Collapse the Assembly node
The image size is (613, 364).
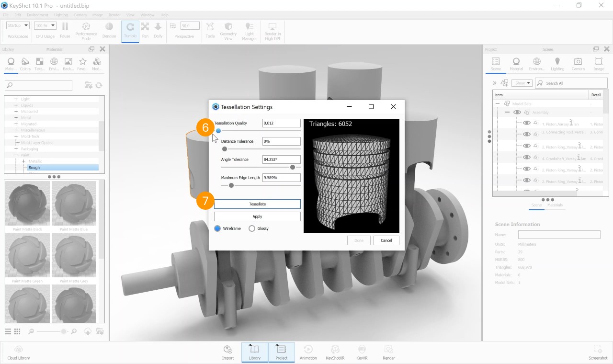507,113
